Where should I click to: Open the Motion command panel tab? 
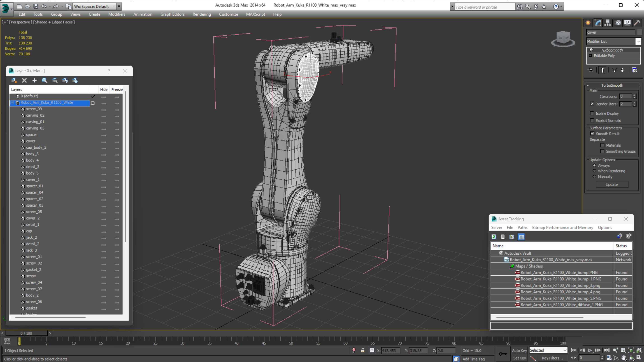[x=618, y=23]
